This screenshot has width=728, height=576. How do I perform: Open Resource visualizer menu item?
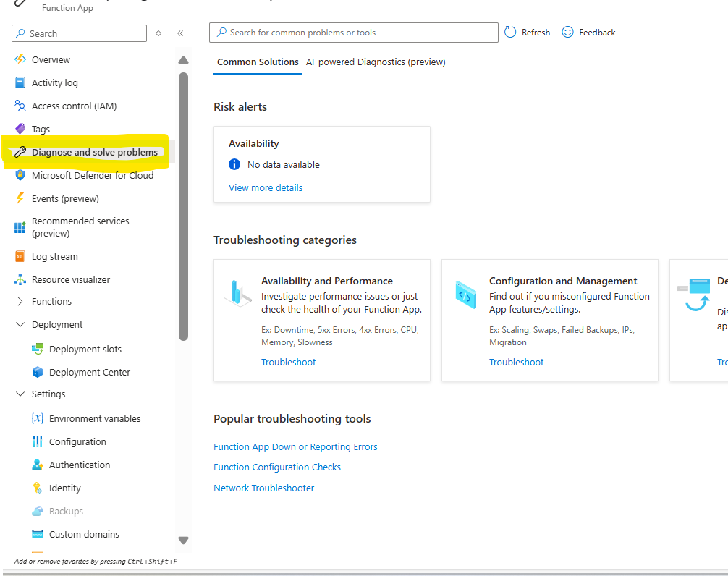pos(71,279)
